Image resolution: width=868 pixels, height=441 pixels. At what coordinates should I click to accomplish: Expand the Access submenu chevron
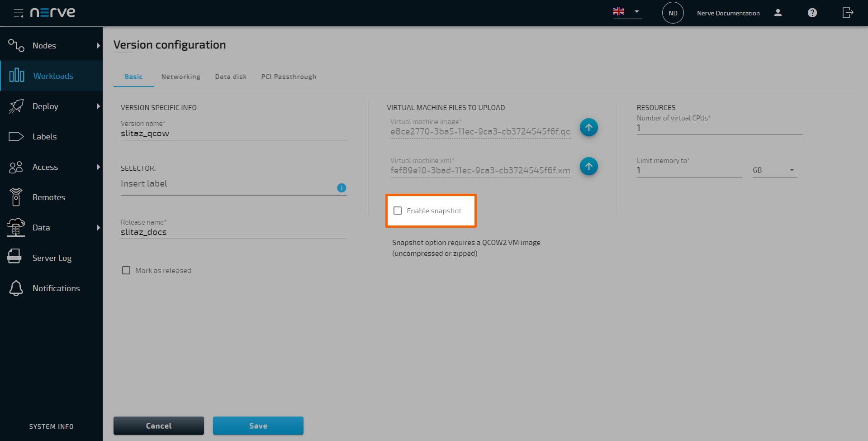pyautogui.click(x=99, y=167)
